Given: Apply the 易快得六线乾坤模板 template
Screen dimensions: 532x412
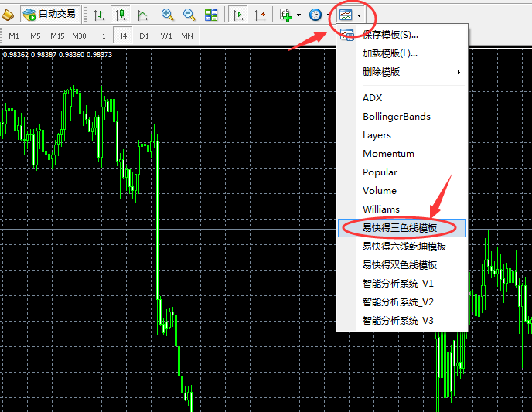Looking at the screenshot, I should click(402, 247).
